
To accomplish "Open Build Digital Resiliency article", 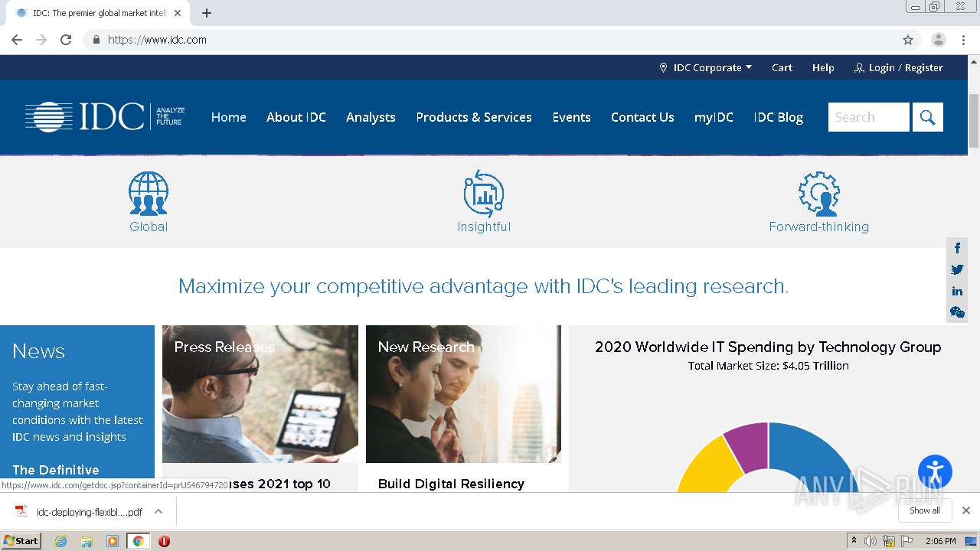I will click(451, 484).
